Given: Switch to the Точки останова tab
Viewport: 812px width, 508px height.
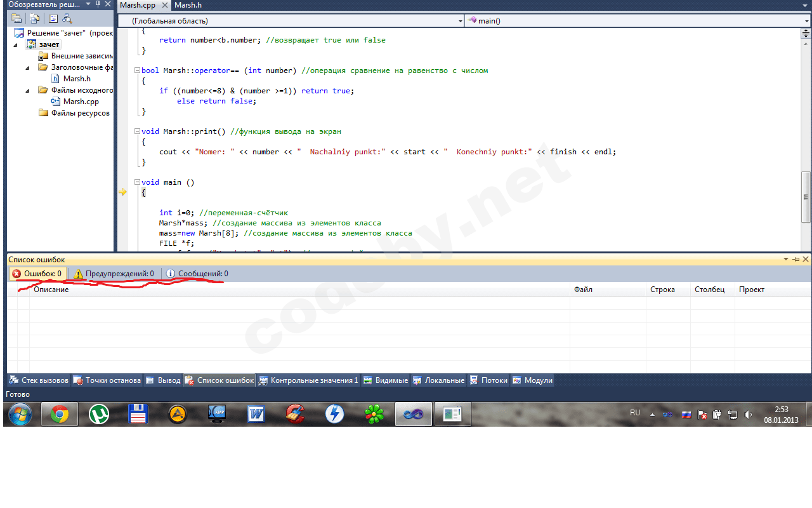Looking at the screenshot, I should point(107,380).
